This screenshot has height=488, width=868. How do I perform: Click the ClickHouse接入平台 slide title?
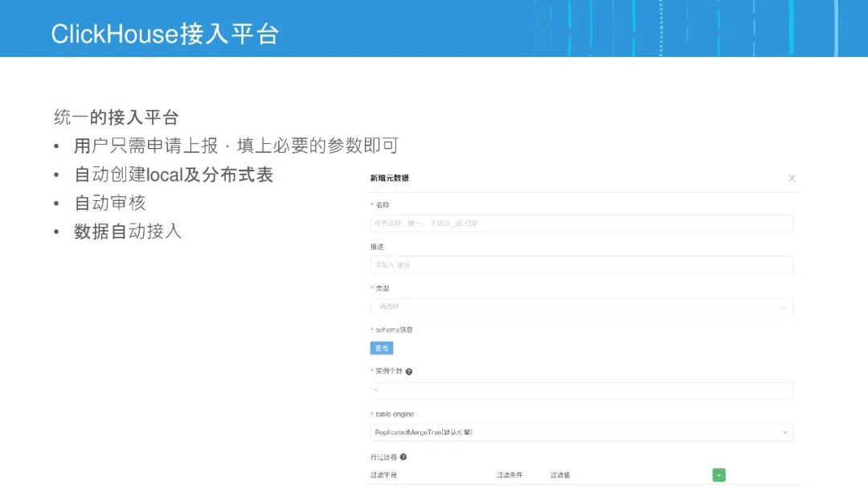point(165,34)
